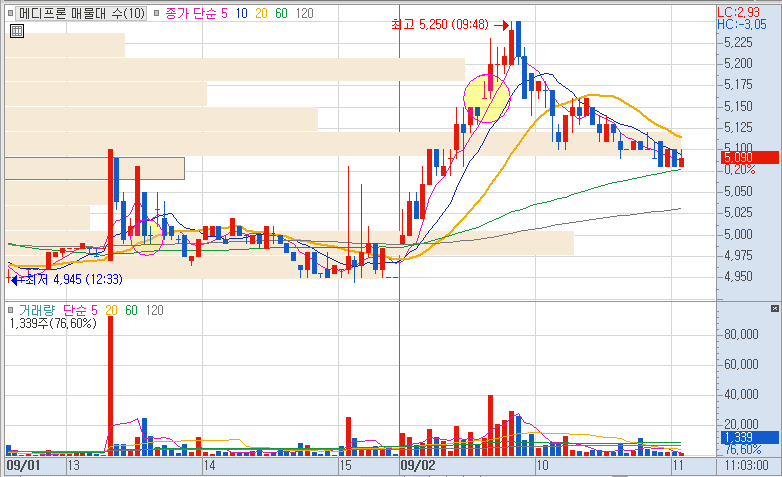Image resolution: width=782 pixels, height=477 pixels.
Task: Select the 종가 단순 moving average label
Action: click(x=191, y=13)
